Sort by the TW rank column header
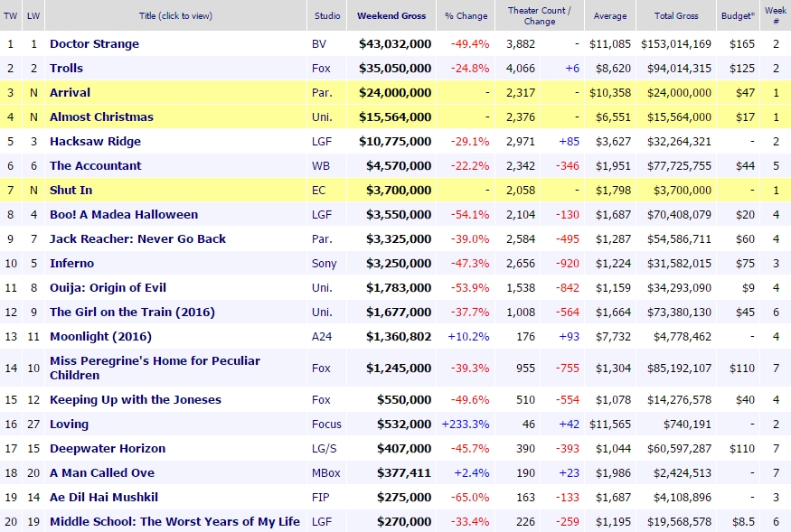Screen dimensions: 791x532 point(10,15)
